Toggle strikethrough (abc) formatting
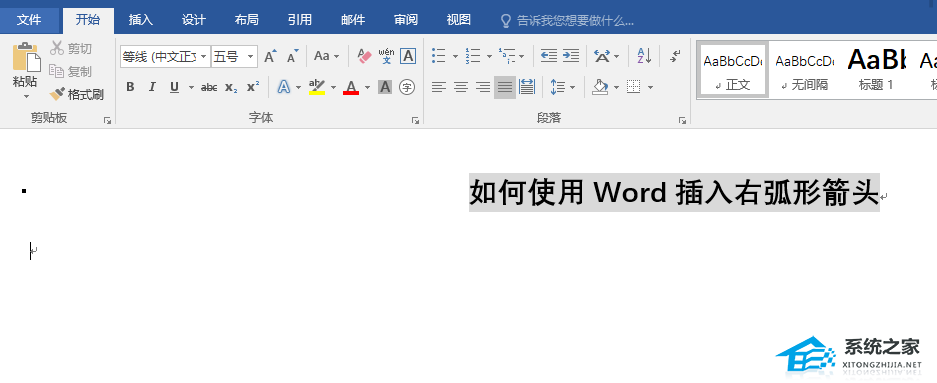Screen dimensions: 937x383 click(209, 88)
